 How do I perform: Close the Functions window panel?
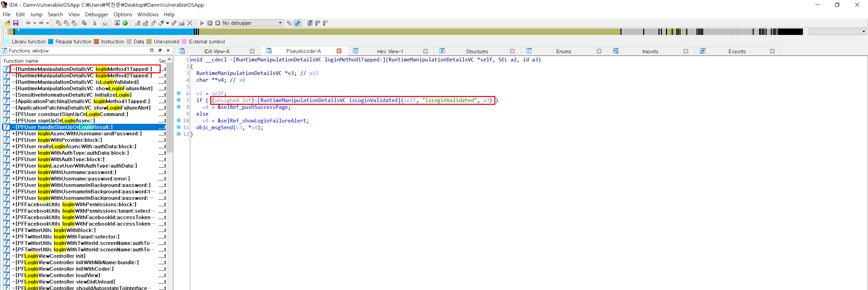tap(168, 51)
